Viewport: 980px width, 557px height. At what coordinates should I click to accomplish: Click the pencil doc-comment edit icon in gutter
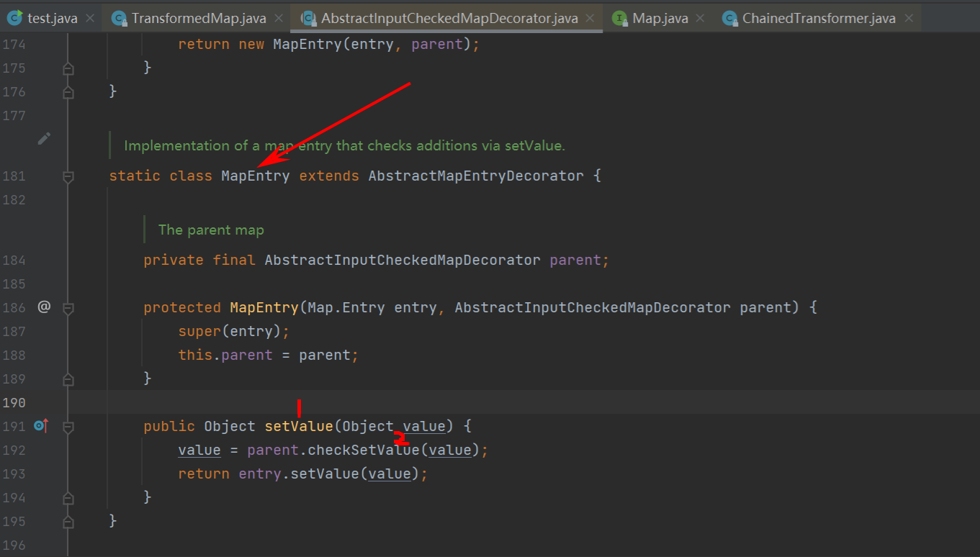tap(44, 138)
